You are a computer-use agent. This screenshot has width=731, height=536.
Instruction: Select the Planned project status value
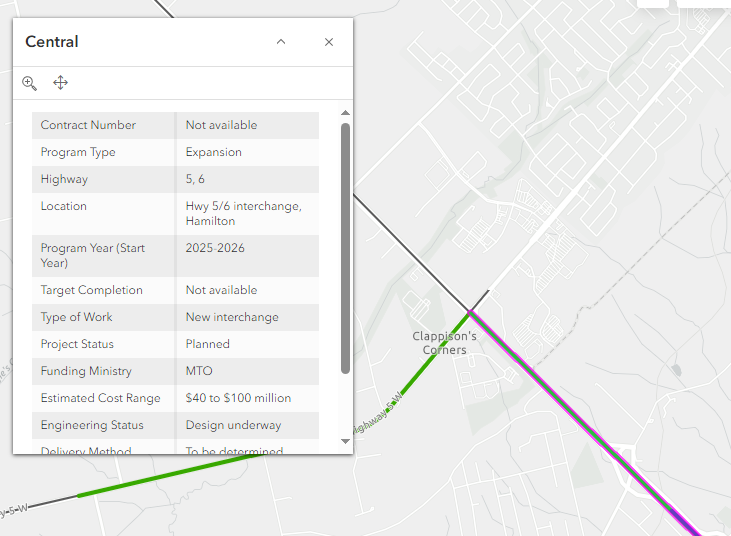point(208,344)
